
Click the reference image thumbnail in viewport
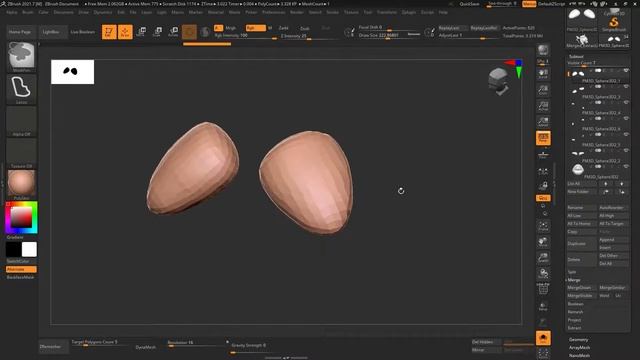(73, 72)
